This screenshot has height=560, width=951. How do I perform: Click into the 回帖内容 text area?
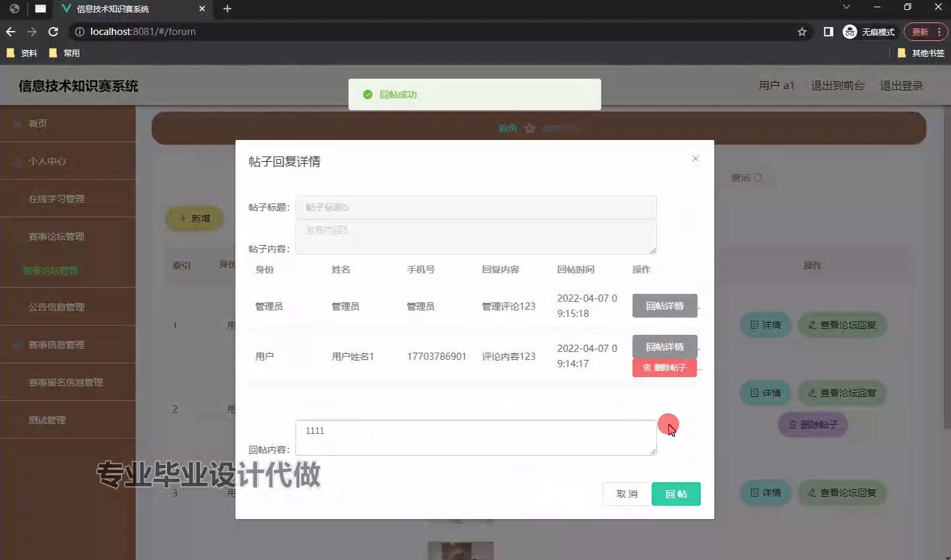click(x=475, y=437)
